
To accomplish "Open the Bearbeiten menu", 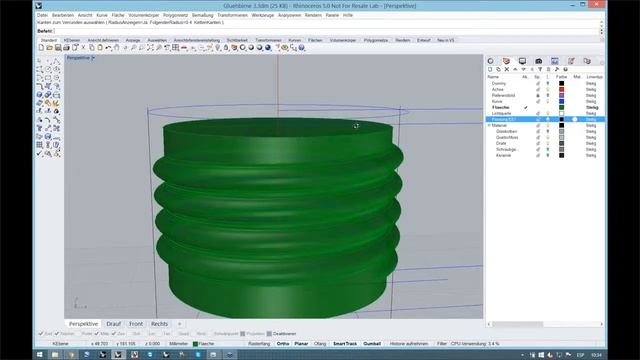I will tap(63, 15).
